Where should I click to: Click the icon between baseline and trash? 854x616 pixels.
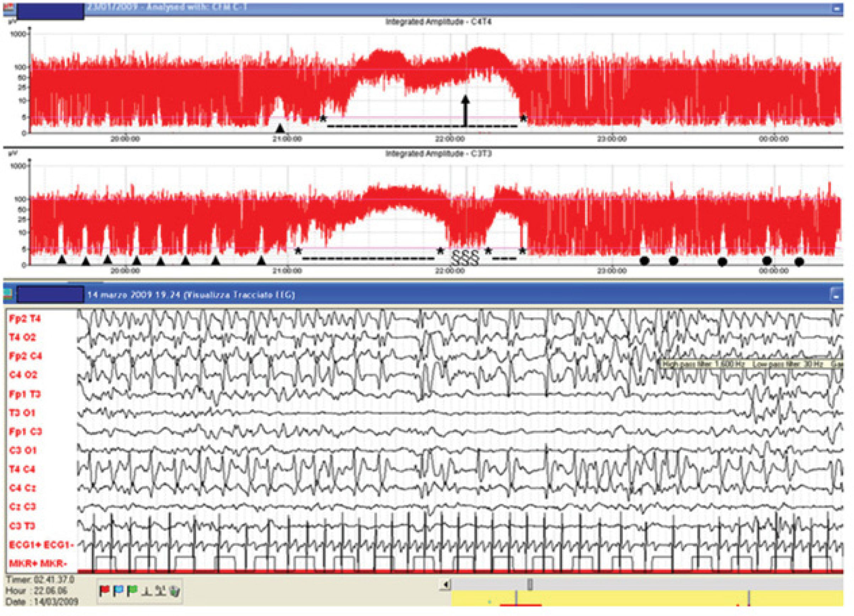pyautogui.click(x=161, y=591)
